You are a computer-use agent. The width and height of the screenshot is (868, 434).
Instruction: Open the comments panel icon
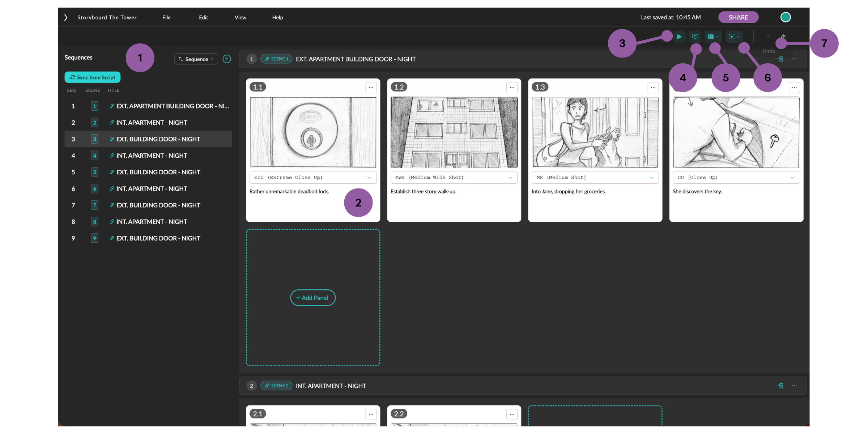click(x=695, y=37)
